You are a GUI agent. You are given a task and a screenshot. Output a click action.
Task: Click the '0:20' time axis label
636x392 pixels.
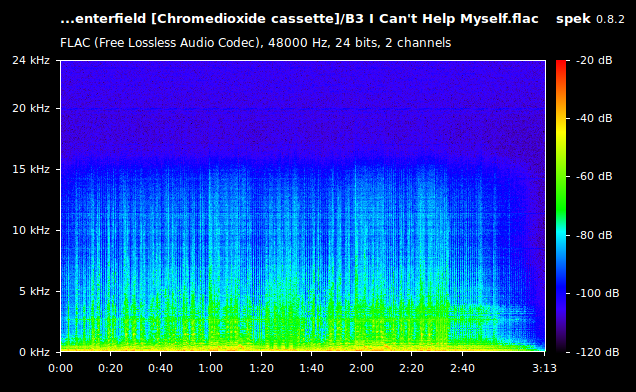(110, 368)
